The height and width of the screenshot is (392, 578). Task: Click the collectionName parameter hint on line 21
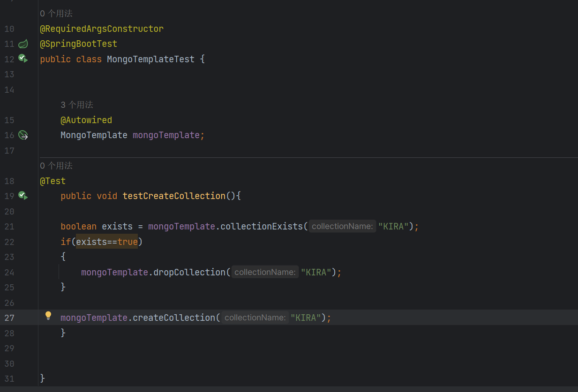point(342,226)
